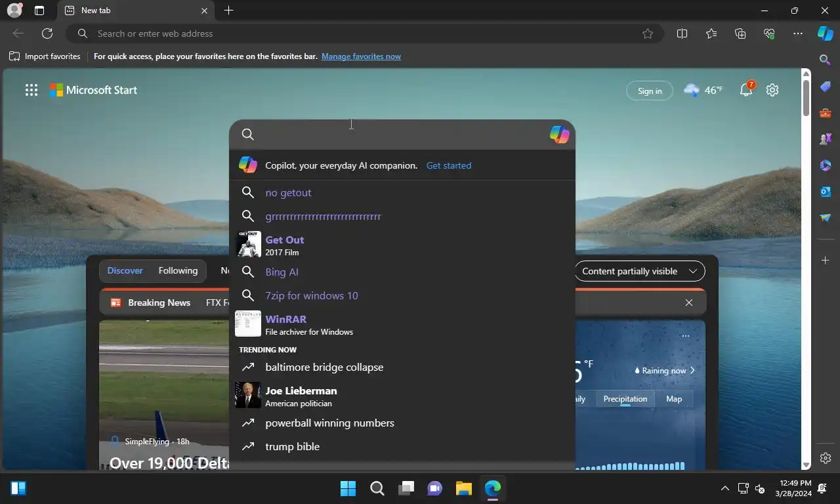The width and height of the screenshot is (840, 504).
Task: Open the sidebar Shopping tag icon
Action: pos(826,87)
